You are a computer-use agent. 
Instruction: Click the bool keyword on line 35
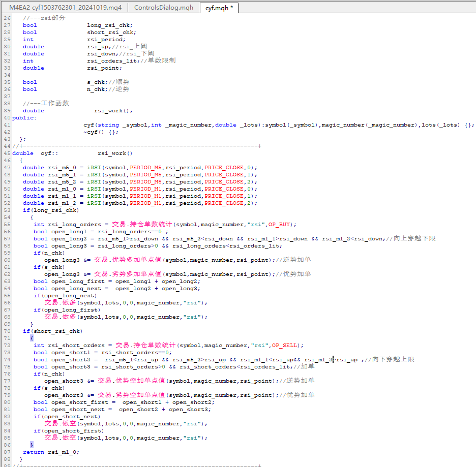(29, 82)
